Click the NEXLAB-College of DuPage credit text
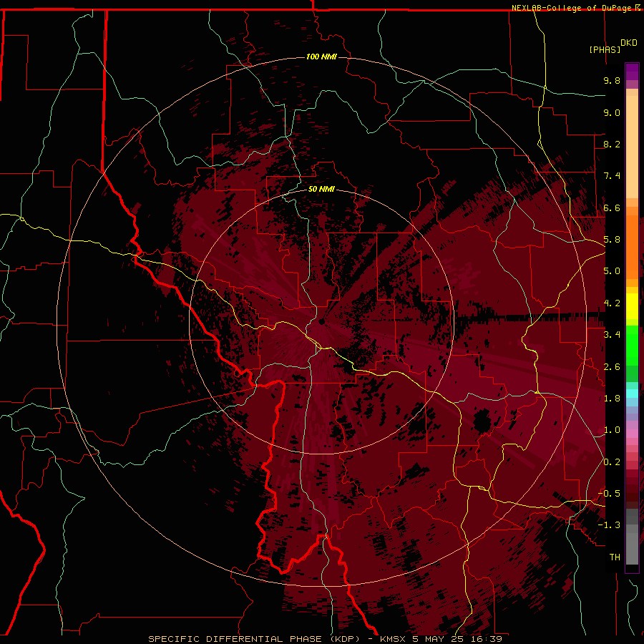This screenshot has height=644, width=644. [x=571, y=8]
